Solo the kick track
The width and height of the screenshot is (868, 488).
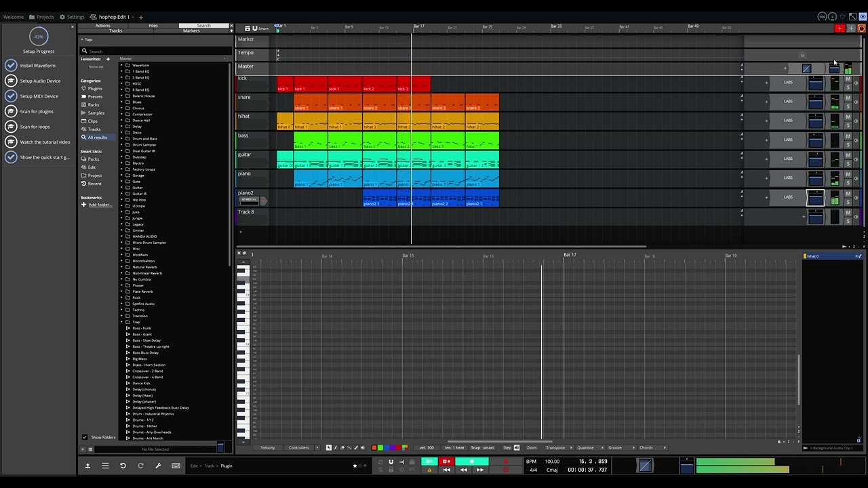[x=848, y=87]
